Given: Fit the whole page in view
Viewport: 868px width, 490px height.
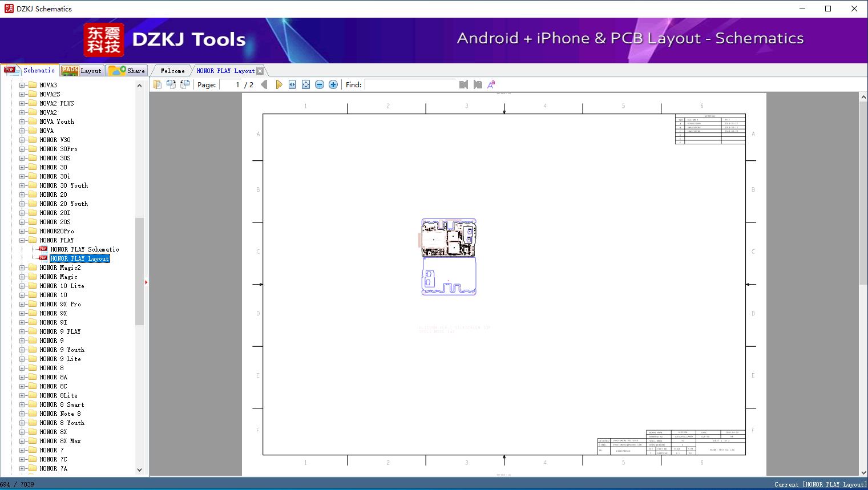Looking at the screenshot, I should click(x=306, y=84).
